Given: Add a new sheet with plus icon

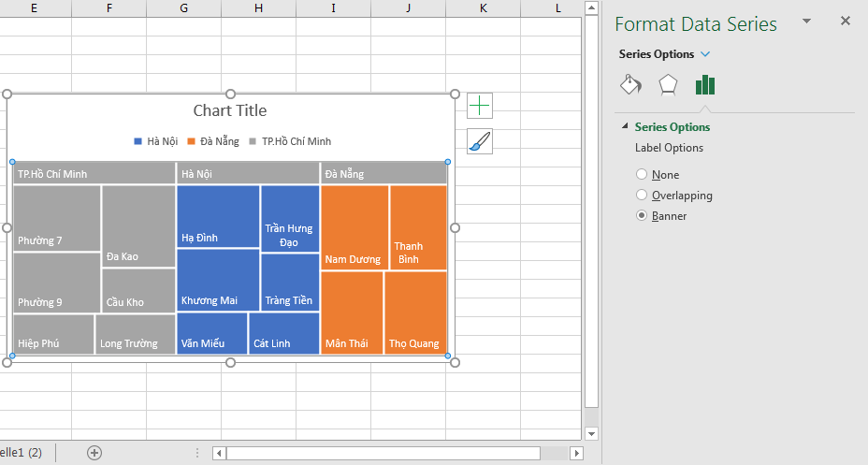Looking at the screenshot, I should pos(94,453).
